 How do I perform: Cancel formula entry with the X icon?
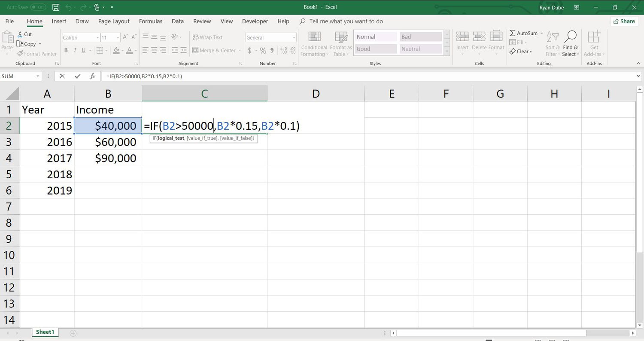pos(62,76)
